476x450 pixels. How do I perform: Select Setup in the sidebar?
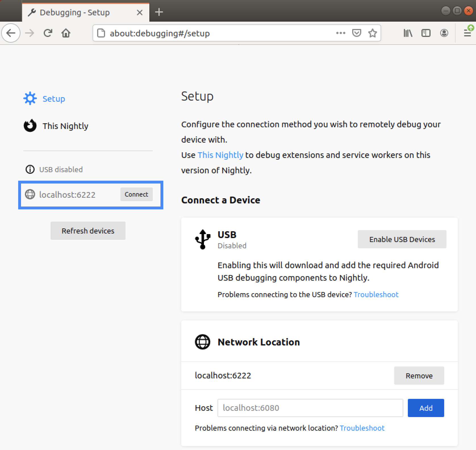coord(53,99)
